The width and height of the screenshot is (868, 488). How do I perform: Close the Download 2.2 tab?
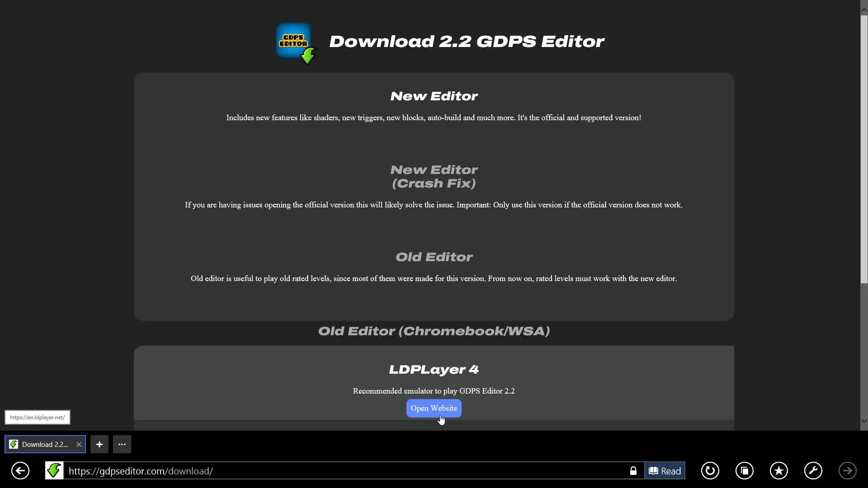[x=79, y=445]
